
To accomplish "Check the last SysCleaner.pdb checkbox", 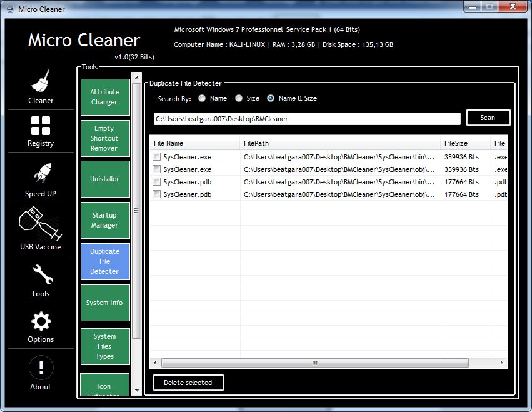I will coord(157,194).
